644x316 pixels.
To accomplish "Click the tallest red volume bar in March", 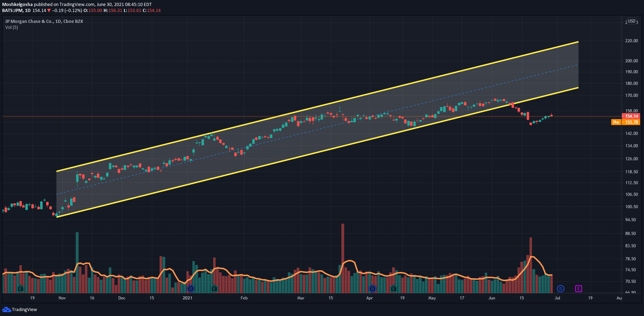I will [x=343, y=258].
